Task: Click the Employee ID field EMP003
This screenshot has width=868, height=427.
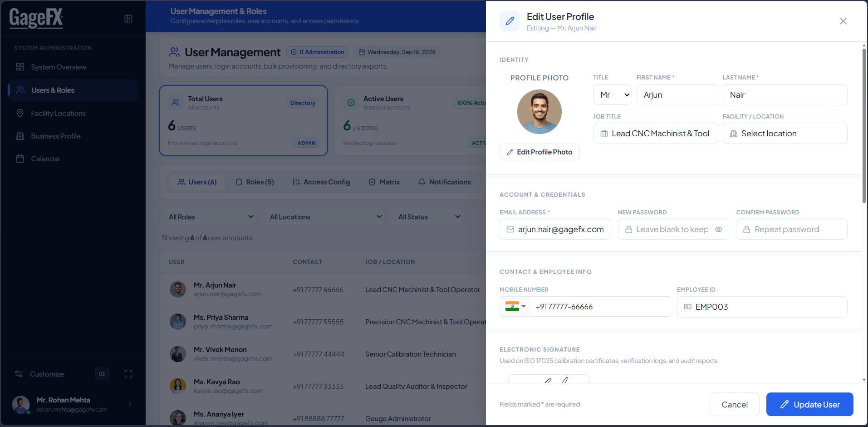Action: coord(762,307)
